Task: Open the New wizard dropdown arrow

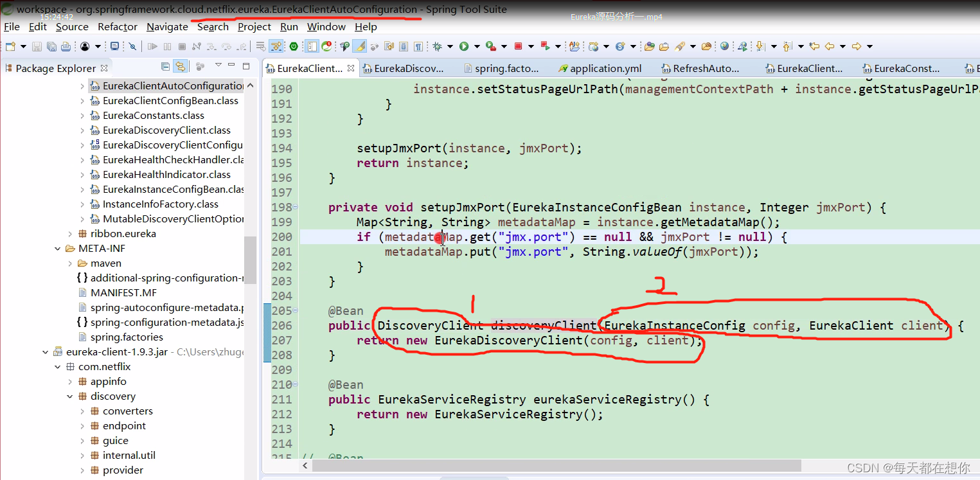Action: click(23, 46)
